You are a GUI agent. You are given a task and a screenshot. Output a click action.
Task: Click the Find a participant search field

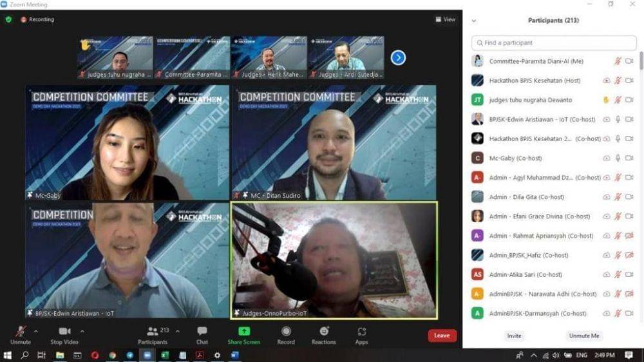554,43
